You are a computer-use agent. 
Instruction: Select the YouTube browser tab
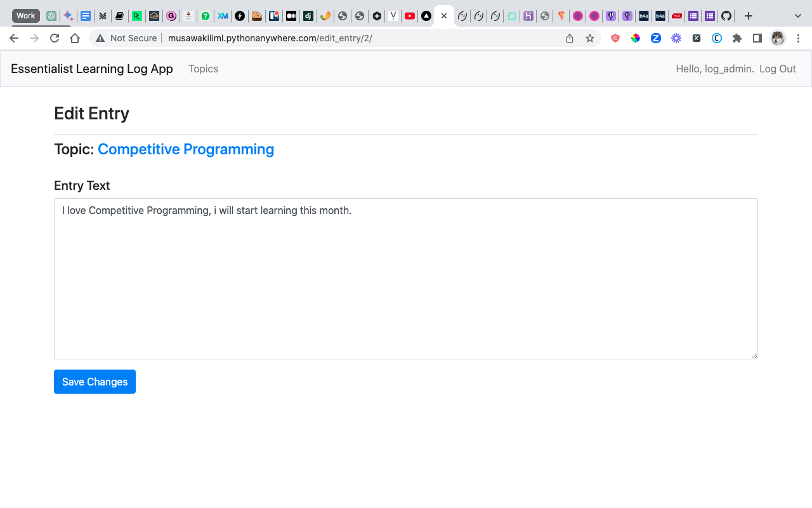(x=409, y=15)
